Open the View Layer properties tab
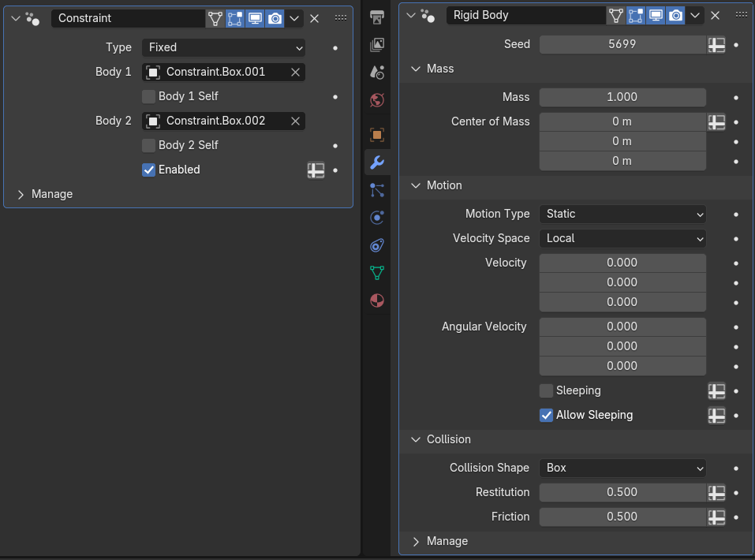 click(x=377, y=45)
